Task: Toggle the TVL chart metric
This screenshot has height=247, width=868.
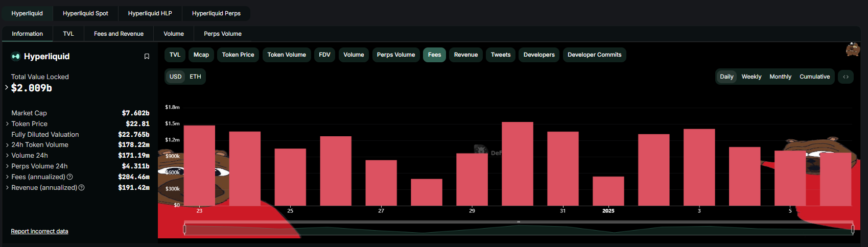Action: [175, 55]
